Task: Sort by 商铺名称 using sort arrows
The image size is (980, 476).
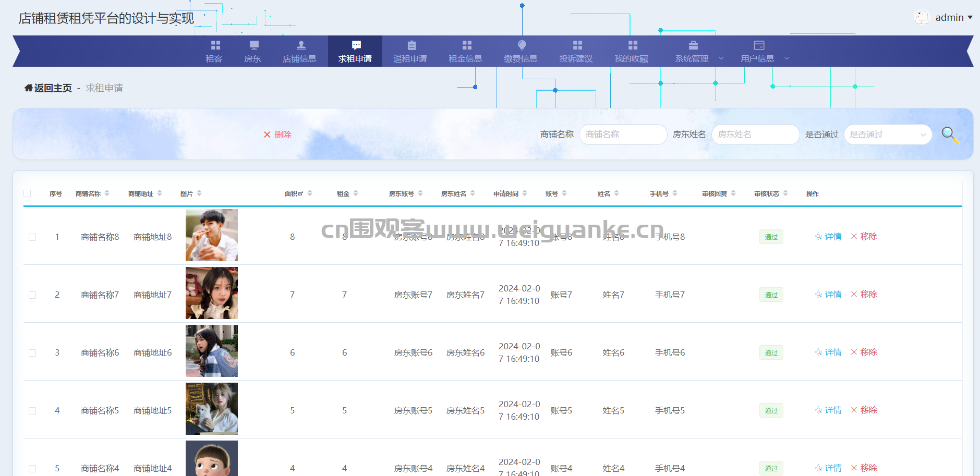Action: click(x=107, y=193)
